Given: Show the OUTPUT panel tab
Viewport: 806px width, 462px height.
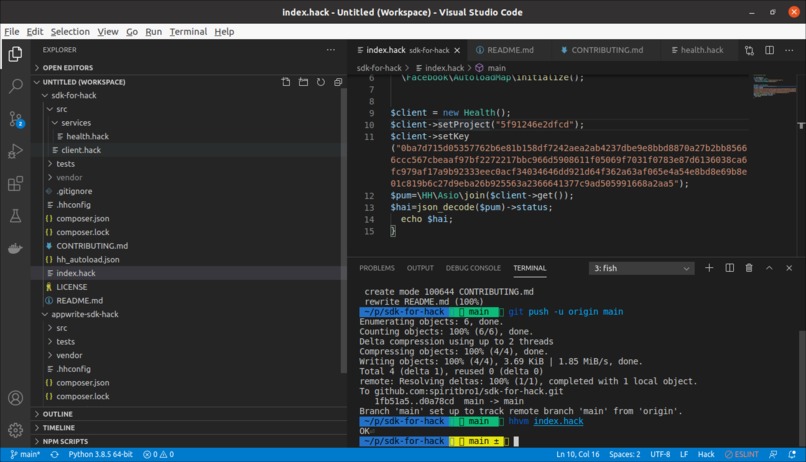Looking at the screenshot, I should pos(420,268).
